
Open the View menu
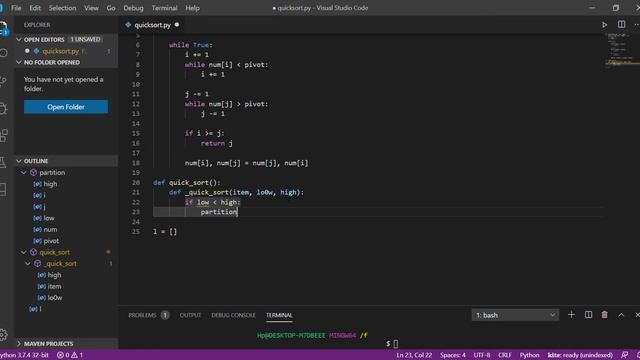pos(91,8)
